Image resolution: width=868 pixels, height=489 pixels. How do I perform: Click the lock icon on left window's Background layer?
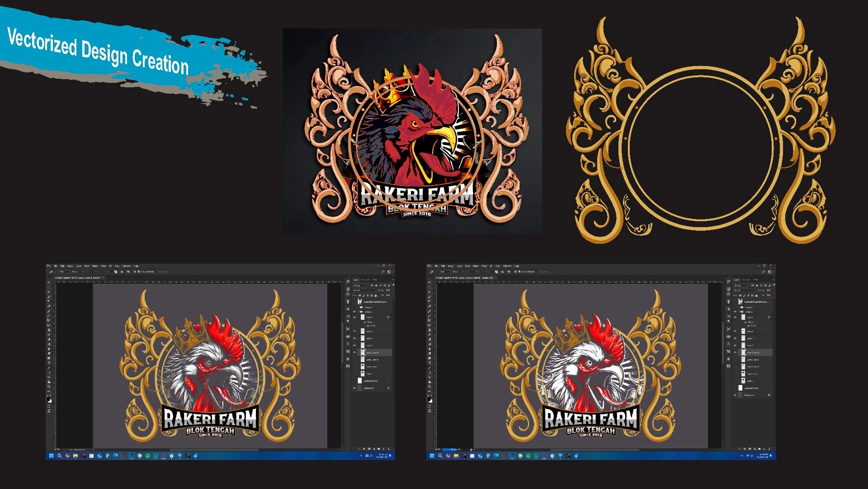(x=388, y=388)
